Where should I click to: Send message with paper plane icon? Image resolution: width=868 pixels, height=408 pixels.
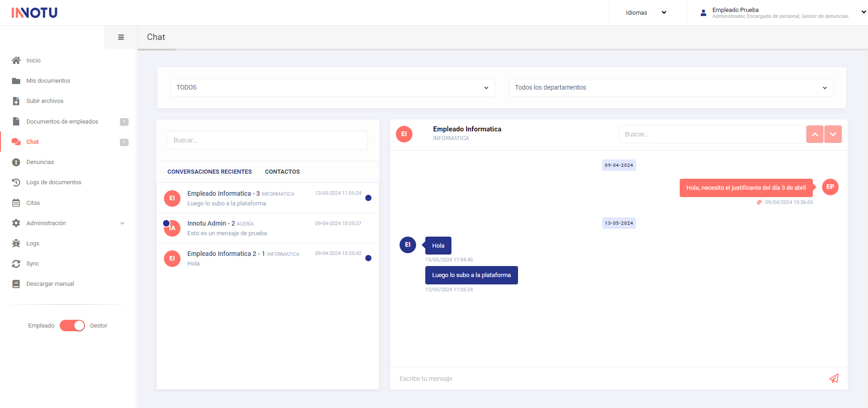tap(834, 379)
